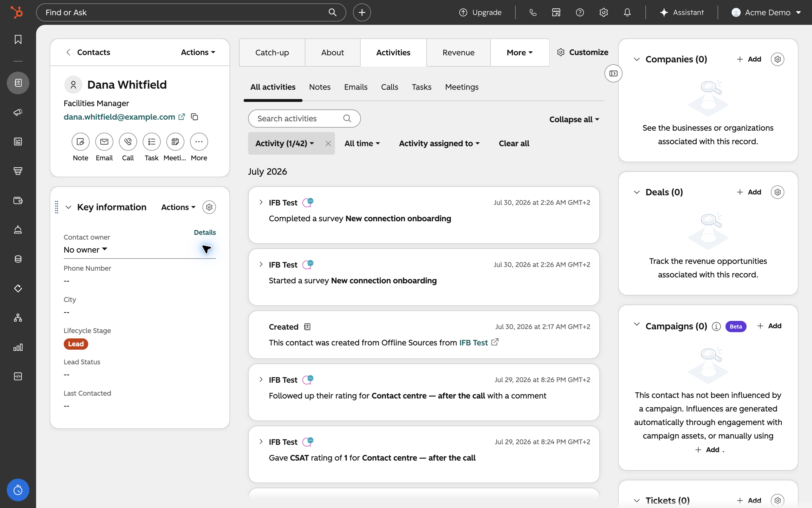The height and width of the screenshot is (508, 812).
Task: Create a Task with the checklist icon
Action: click(x=152, y=142)
